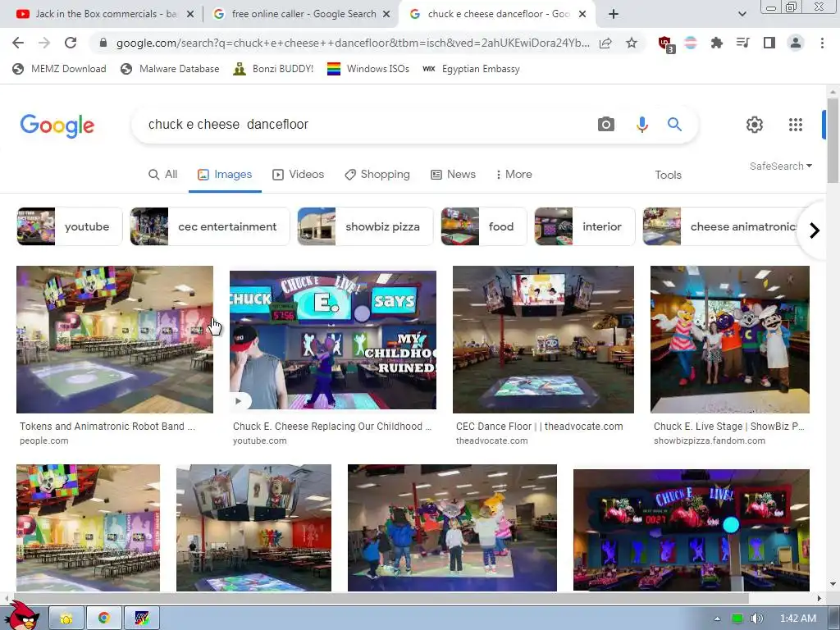Open Chrome profile avatar

point(796,43)
